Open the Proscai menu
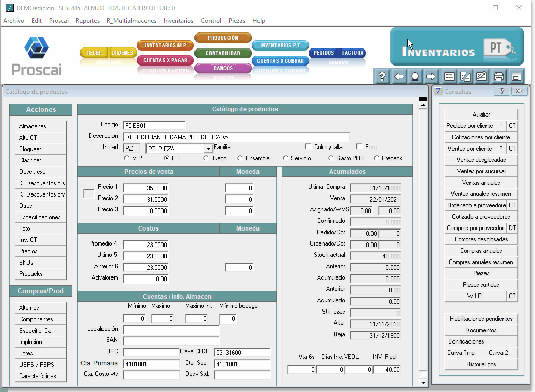The height and width of the screenshot is (392, 535). [x=59, y=21]
